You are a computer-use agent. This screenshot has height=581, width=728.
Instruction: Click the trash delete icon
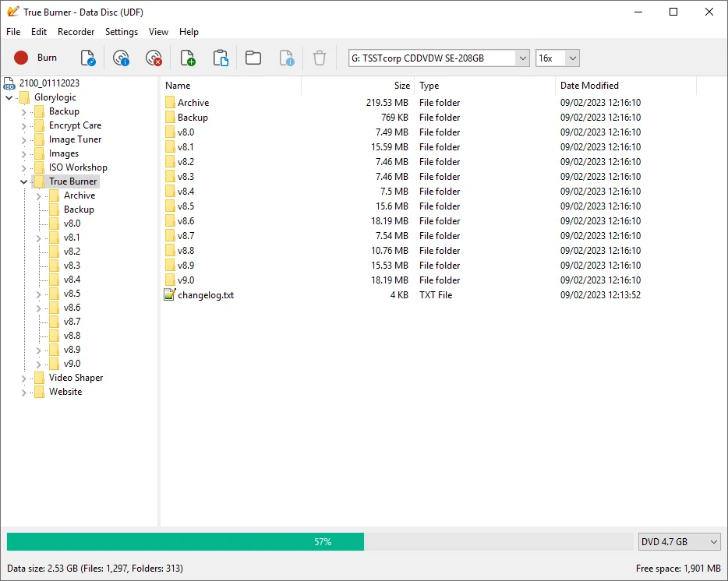click(x=320, y=58)
